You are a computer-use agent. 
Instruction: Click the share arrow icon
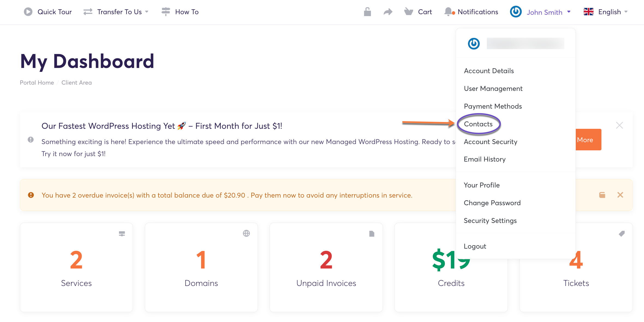pyautogui.click(x=388, y=12)
